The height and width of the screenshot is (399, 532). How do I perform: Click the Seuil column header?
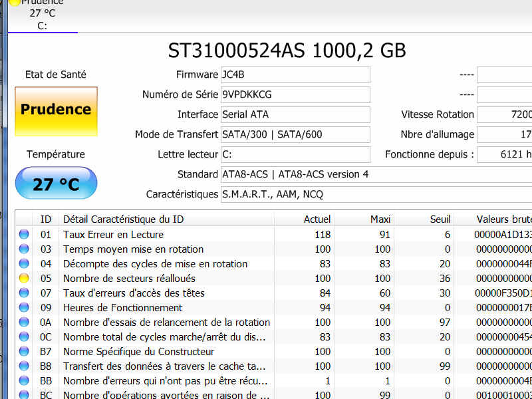tap(424, 219)
